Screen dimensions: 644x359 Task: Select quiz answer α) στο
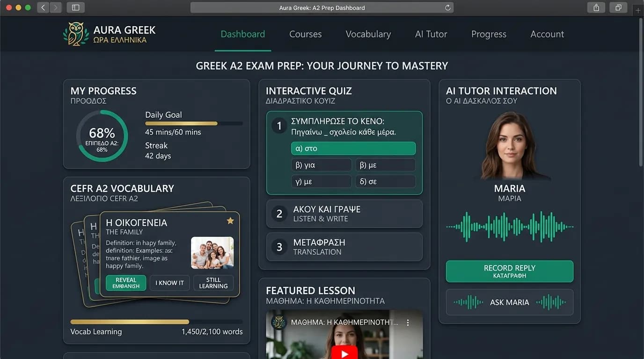(353, 148)
